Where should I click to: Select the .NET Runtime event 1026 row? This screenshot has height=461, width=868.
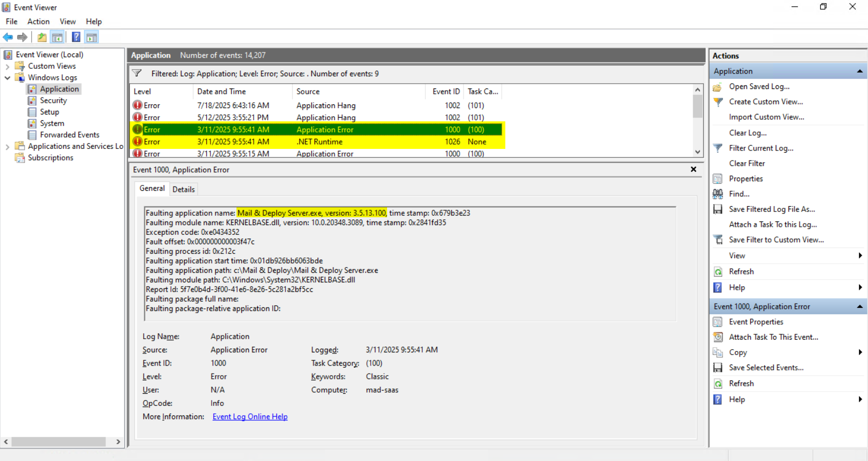[x=317, y=142]
